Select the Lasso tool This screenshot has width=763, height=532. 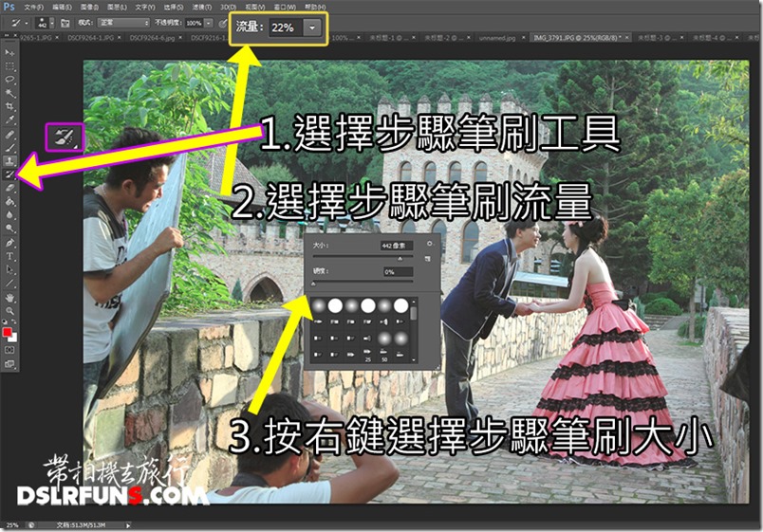[x=9, y=82]
